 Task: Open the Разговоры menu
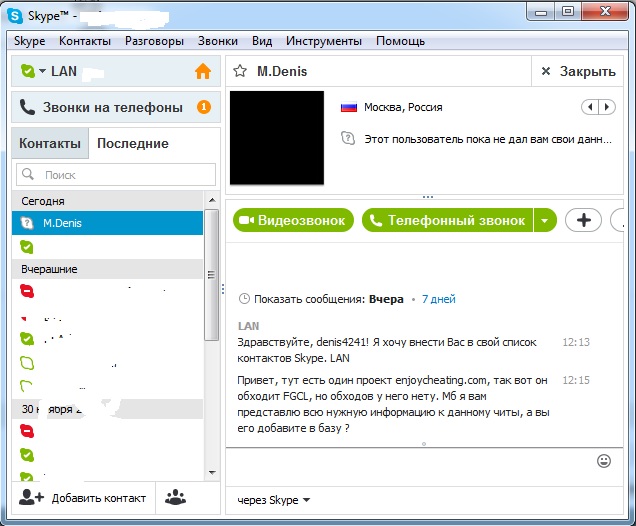click(x=154, y=41)
